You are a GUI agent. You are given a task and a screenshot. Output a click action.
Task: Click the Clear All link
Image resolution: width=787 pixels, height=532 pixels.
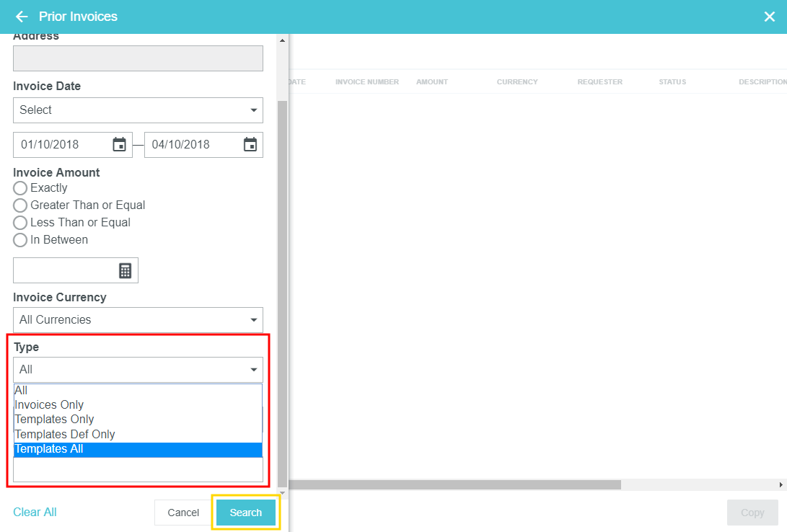click(35, 512)
